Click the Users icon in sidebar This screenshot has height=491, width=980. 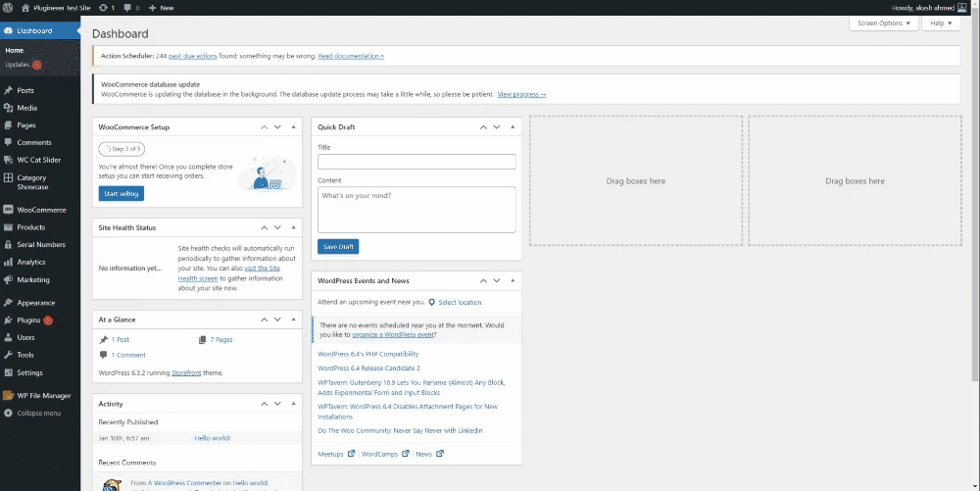click(x=8, y=337)
